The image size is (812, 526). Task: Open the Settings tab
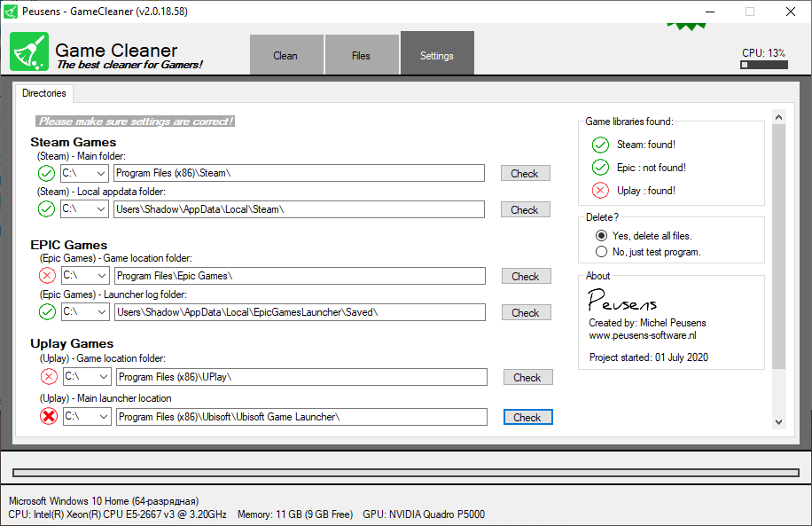437,53
